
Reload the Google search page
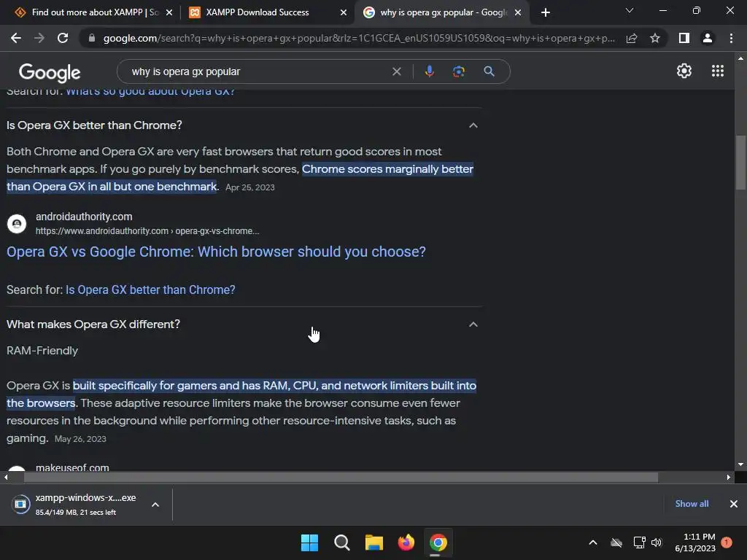(x=63, y=38)
